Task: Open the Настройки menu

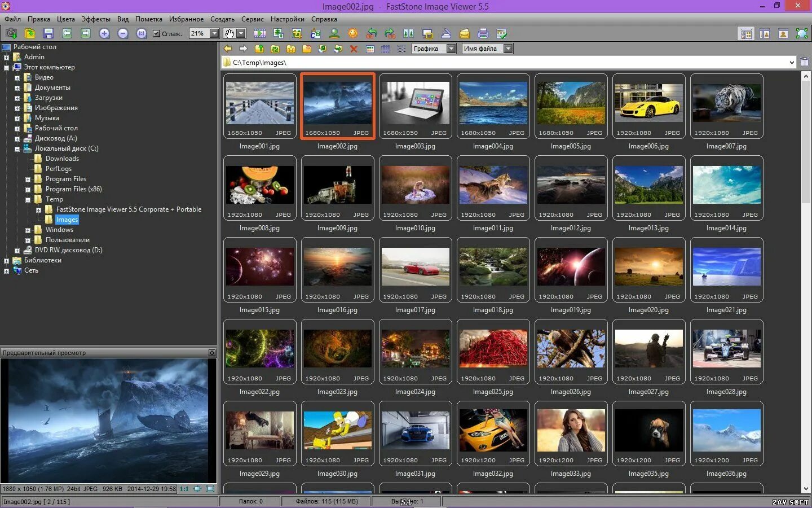Action: (x=287, y=19)
